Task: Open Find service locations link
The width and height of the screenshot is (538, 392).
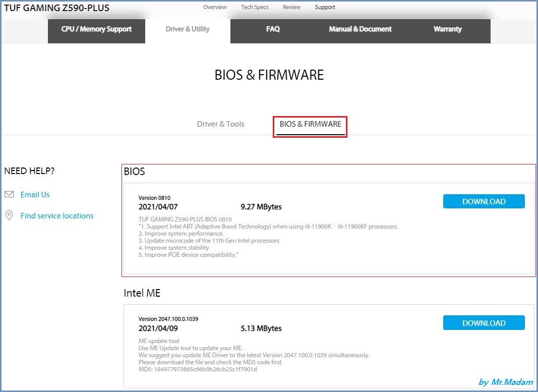Action: (57, 216)
